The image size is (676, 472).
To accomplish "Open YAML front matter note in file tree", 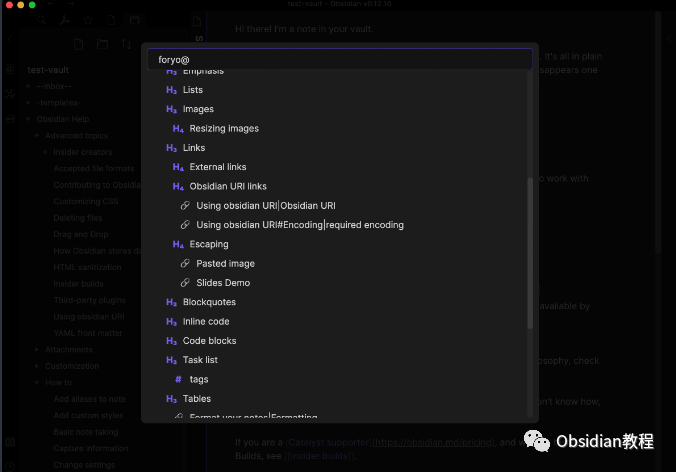I will (88, 333).
